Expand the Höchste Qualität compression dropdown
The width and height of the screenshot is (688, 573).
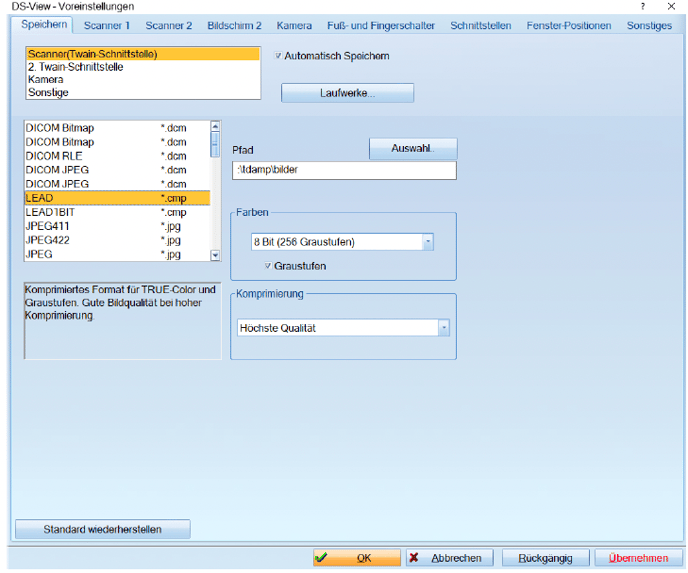pyautogui.click(x=443, y=327)
